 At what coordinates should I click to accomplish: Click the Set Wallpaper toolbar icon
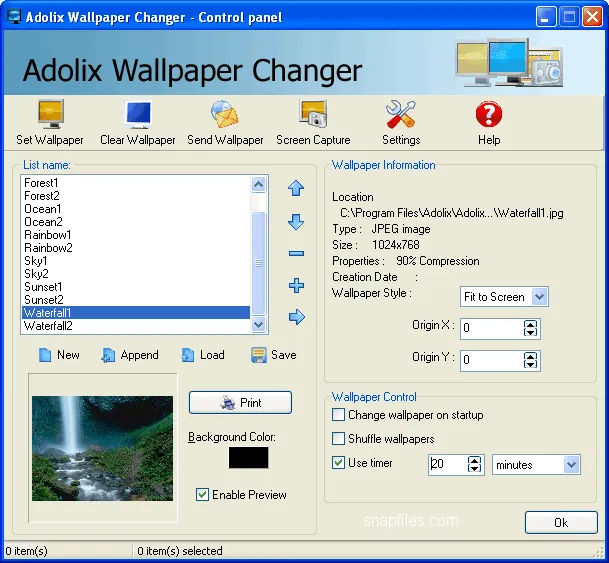tap(50, 115)
